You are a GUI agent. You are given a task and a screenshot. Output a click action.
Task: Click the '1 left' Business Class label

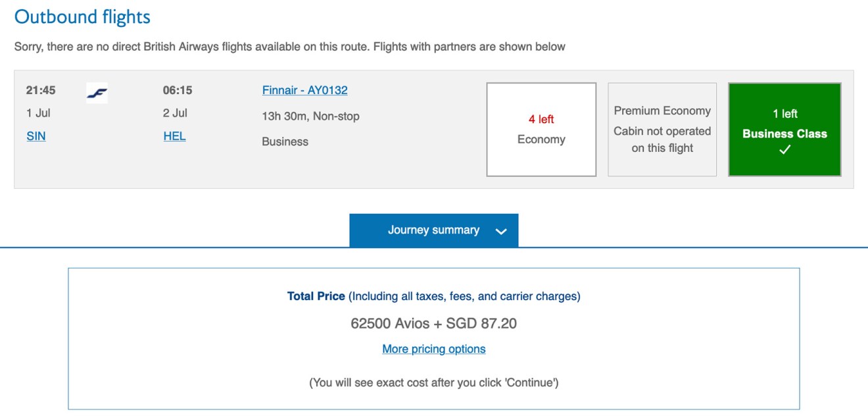click(x=784, y=113)
